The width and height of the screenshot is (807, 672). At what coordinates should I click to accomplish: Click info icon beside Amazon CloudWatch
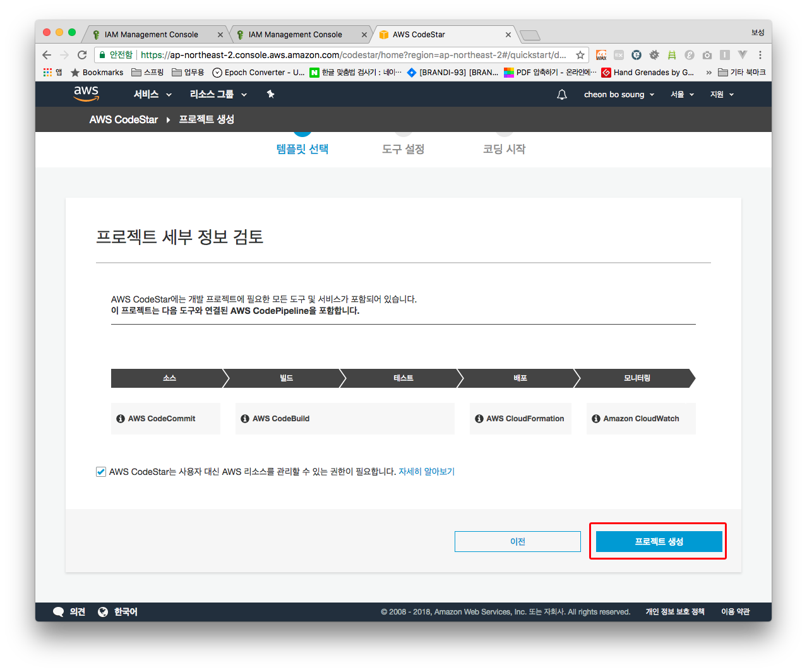[x=596, y=419]
